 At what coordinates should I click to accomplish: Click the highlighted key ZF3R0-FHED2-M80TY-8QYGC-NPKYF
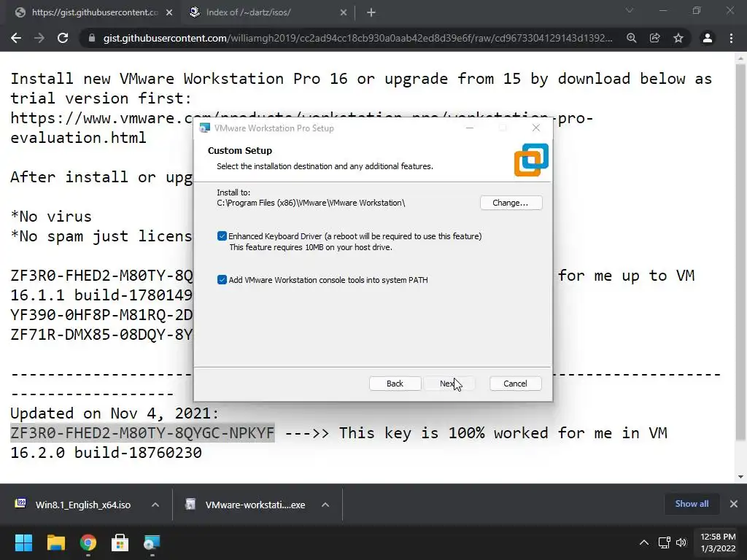click(x=142, y=433)
